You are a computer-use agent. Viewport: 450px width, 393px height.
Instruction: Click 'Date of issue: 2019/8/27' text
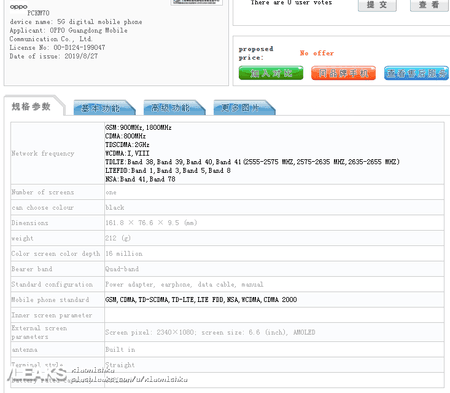pyautogui.click(x=54, y=56)
